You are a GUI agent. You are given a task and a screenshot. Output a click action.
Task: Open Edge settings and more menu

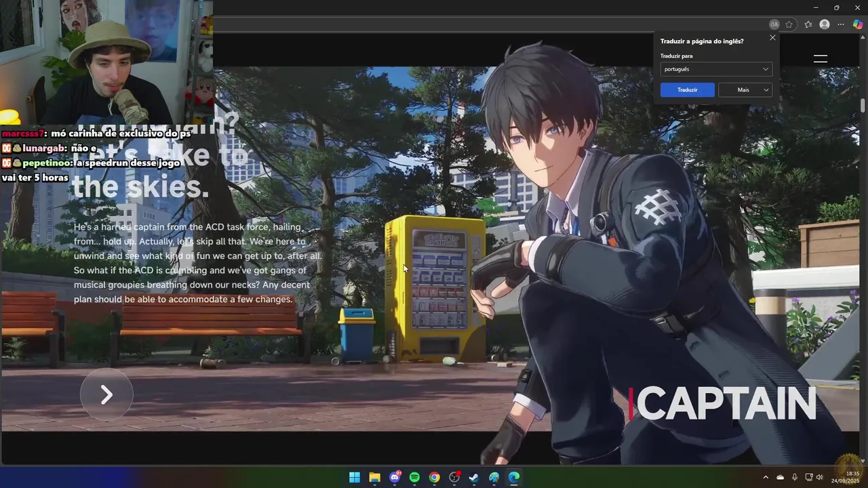(841, 24)
